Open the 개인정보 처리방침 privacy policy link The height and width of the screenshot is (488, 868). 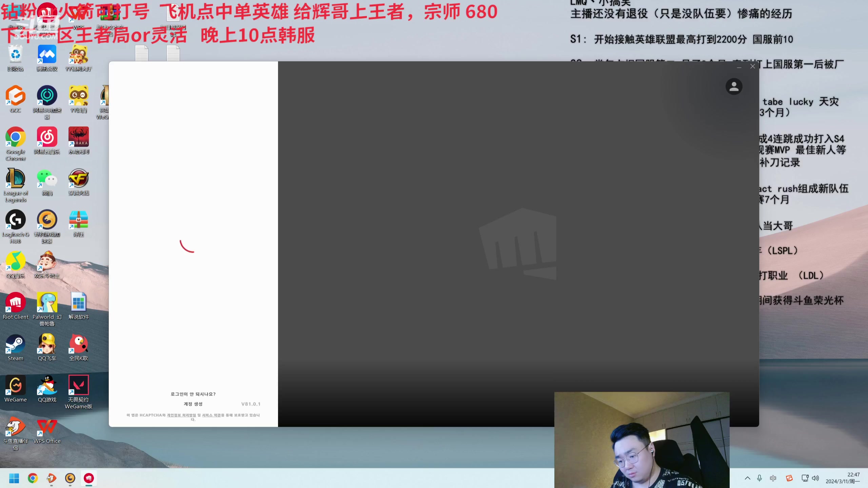tap(181, 415)
